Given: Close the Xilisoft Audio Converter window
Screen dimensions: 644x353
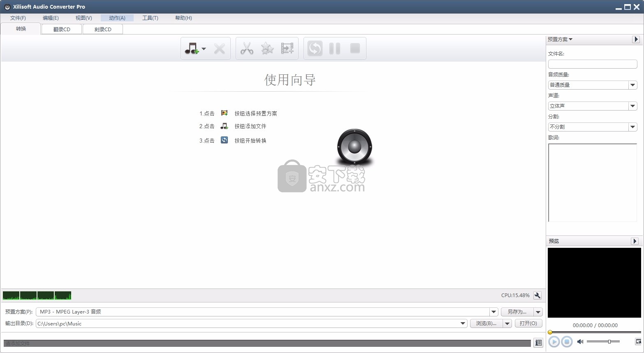Looking at the screenshot, I should pos(637,7).
